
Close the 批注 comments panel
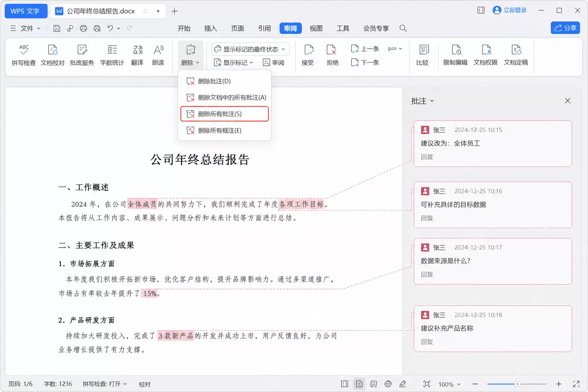[x=568, y=101]
